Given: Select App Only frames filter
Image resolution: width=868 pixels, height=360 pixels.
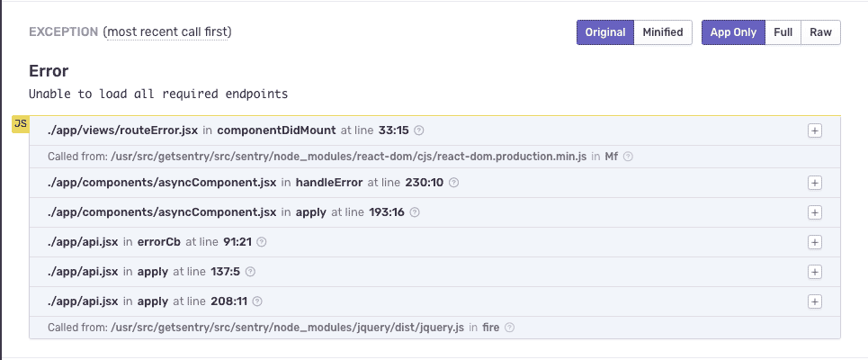Looking at the screenshot, I should click(733, 32).
